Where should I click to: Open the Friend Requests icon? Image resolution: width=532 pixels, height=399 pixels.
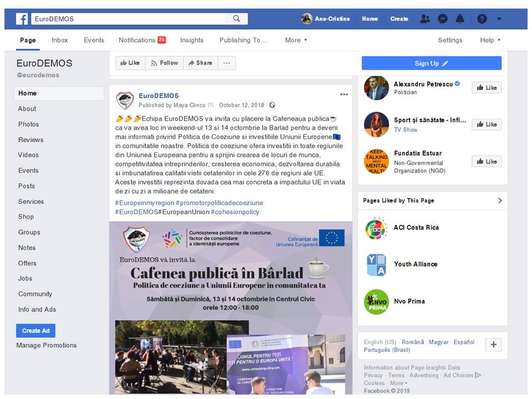click(425, 19)
